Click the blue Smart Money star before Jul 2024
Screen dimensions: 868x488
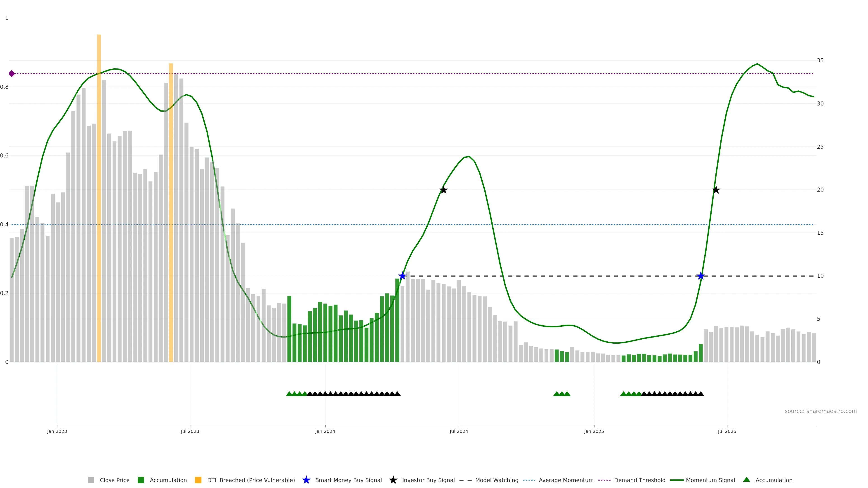tap(402, 276)
